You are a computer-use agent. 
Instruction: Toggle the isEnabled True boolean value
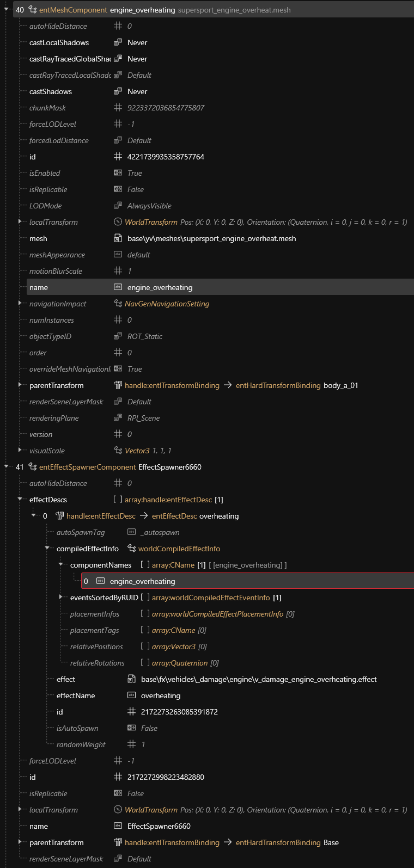(135, 173)
